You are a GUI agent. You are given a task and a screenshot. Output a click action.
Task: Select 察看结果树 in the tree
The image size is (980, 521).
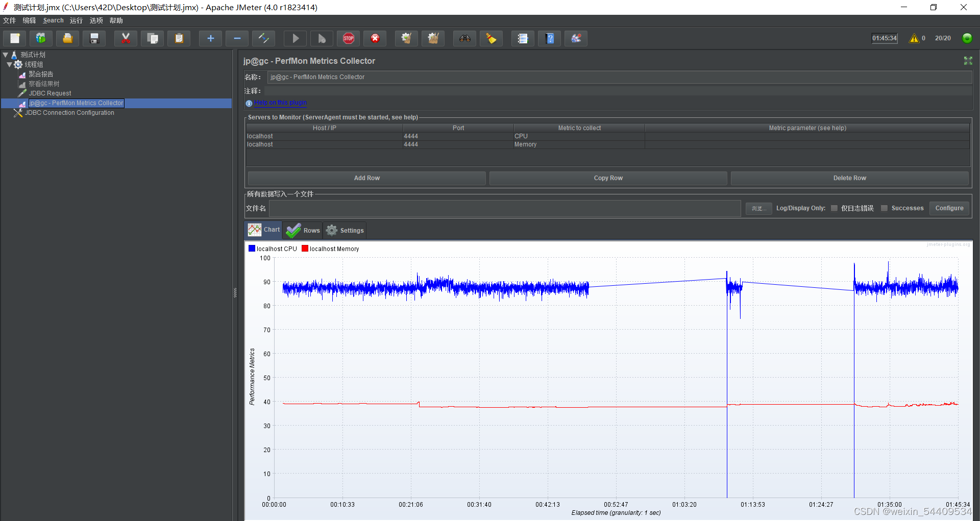(44, 84)
